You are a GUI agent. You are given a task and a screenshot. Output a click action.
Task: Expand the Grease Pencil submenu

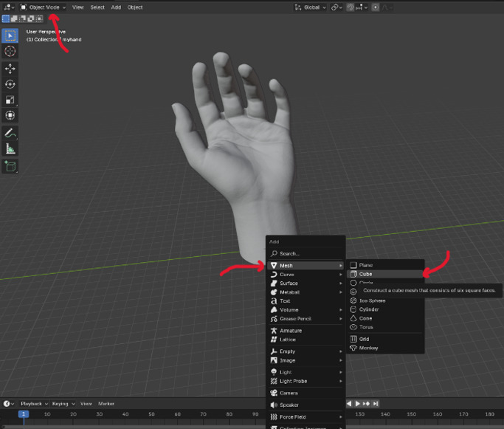click(305, 318)
